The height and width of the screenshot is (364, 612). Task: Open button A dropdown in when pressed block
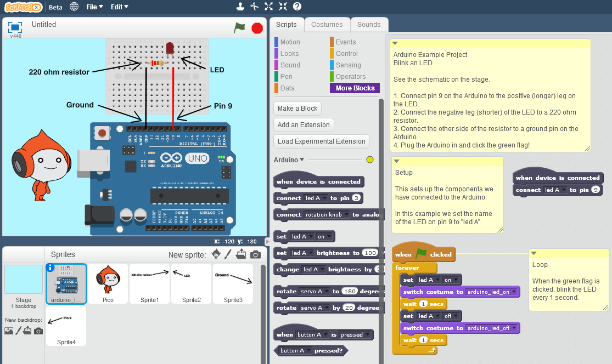pos(312,334)
